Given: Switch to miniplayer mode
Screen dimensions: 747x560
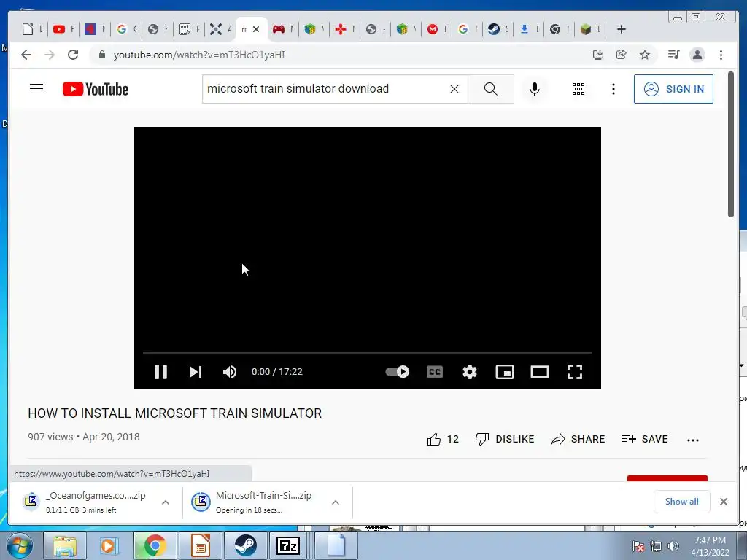Looking at the screenshot, I should 505,371.
